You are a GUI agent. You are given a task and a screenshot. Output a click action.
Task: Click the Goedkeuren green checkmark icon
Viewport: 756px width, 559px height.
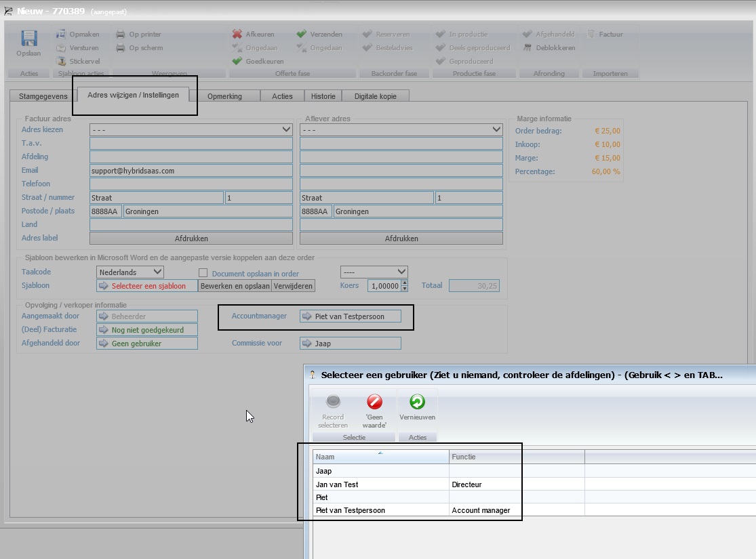237,61
